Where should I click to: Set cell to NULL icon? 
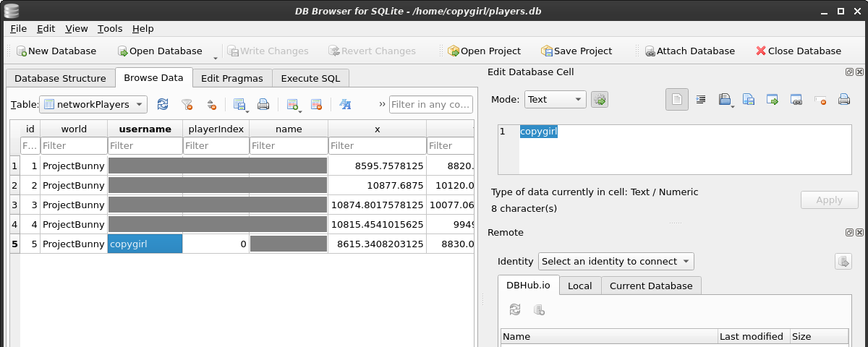tap(820, 100)
